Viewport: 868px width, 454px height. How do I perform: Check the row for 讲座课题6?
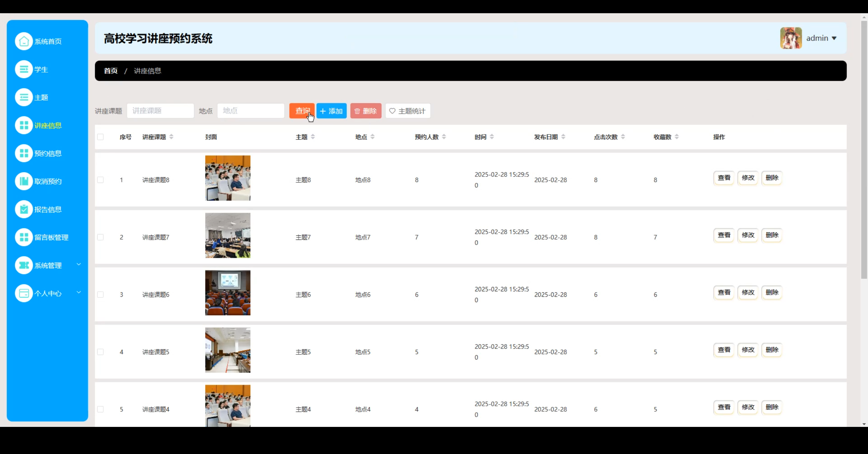(x=101, y=294)
